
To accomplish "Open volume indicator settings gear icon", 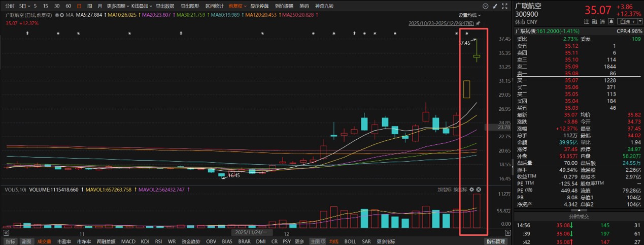I will coord(471,190).
